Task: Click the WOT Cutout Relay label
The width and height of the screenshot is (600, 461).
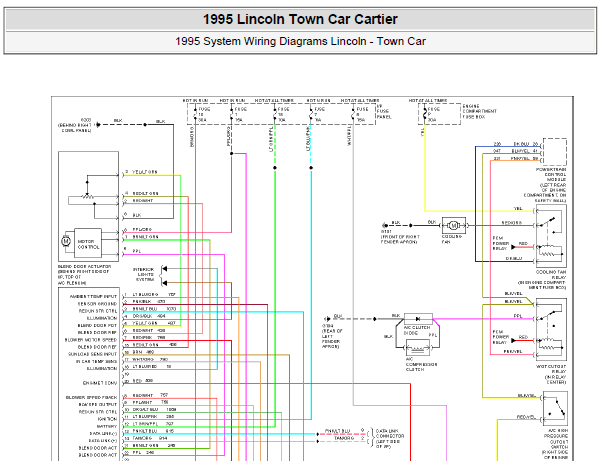Action: tap(550, 374)
